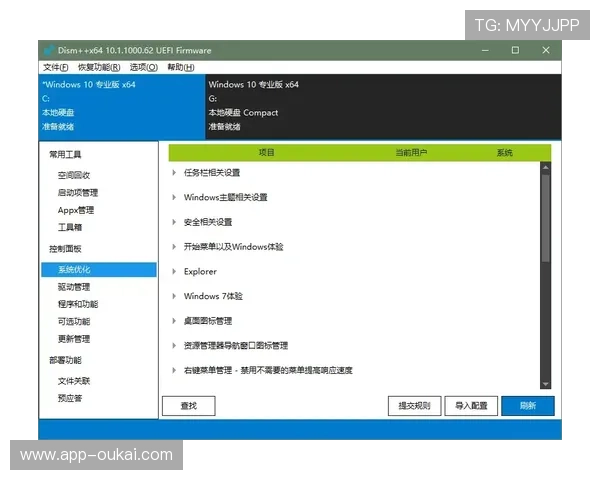Select 系统优化 in the sidebar
This screenshot has width=600, height=480.
pyautogui.click(x=99, y=269)
